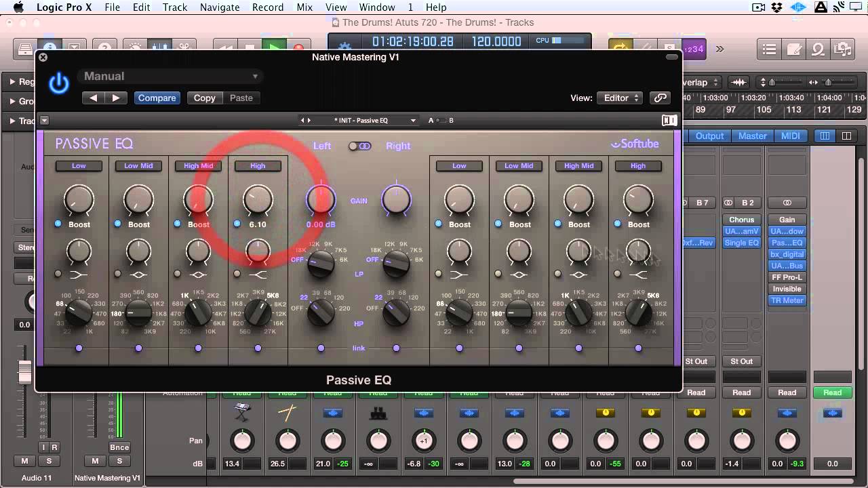Open the Mix menu
Screen dimensions: 868x488
[304, 7]
